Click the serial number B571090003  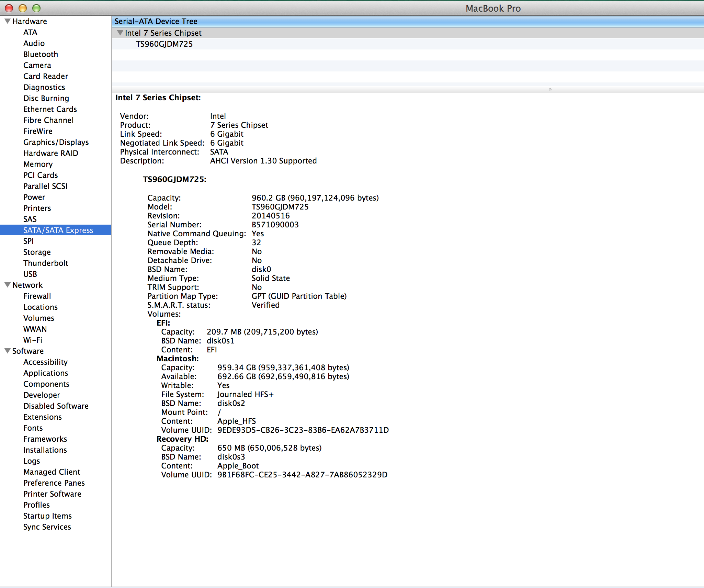coord(275,225)
